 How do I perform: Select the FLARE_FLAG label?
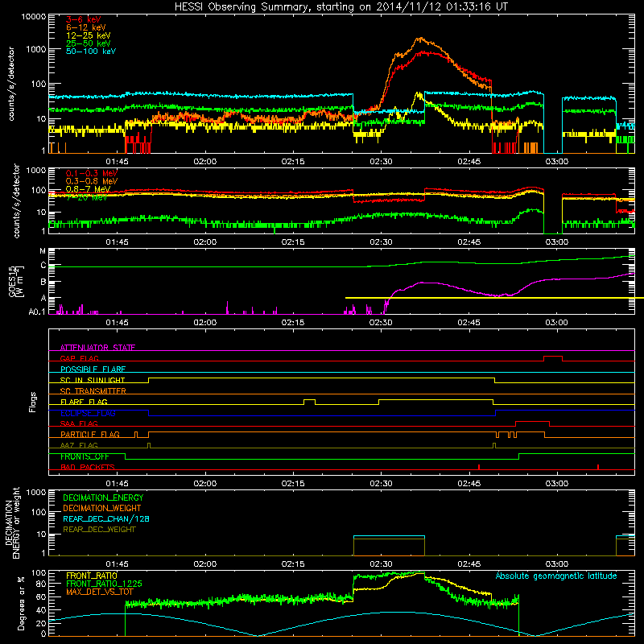84,402
